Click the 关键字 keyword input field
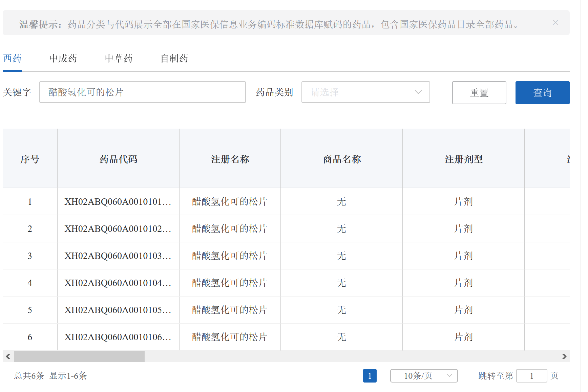 (142, 92)
